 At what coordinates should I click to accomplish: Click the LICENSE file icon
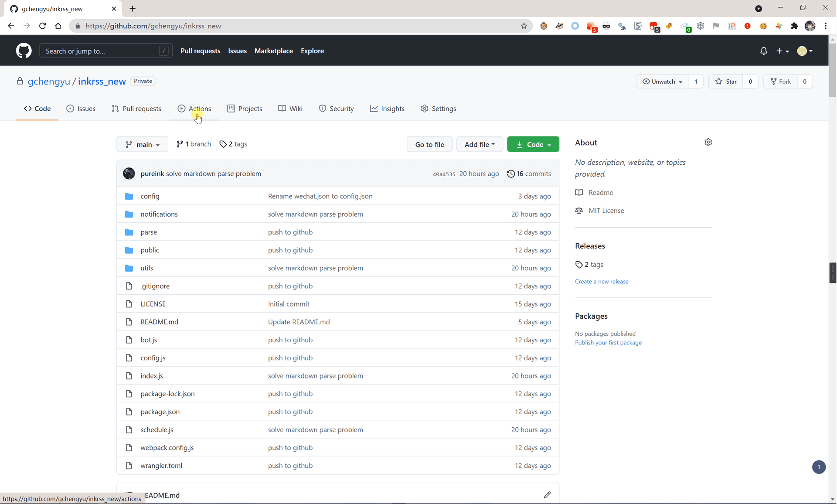point(129,304)
